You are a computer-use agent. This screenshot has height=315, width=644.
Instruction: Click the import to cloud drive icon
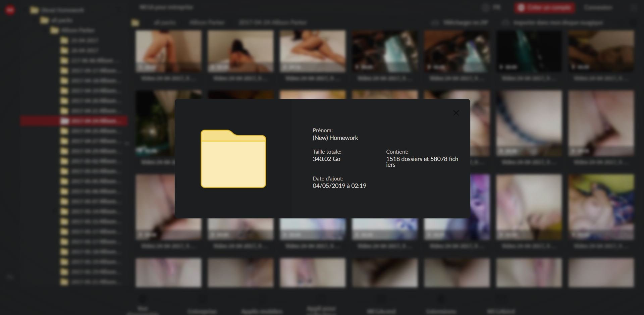[505, 23]
